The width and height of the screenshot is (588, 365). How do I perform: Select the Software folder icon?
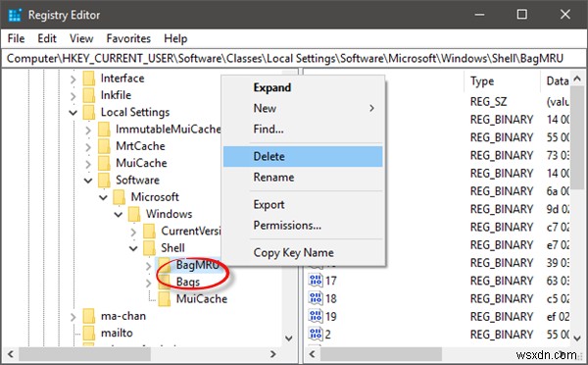coord(104,181)
